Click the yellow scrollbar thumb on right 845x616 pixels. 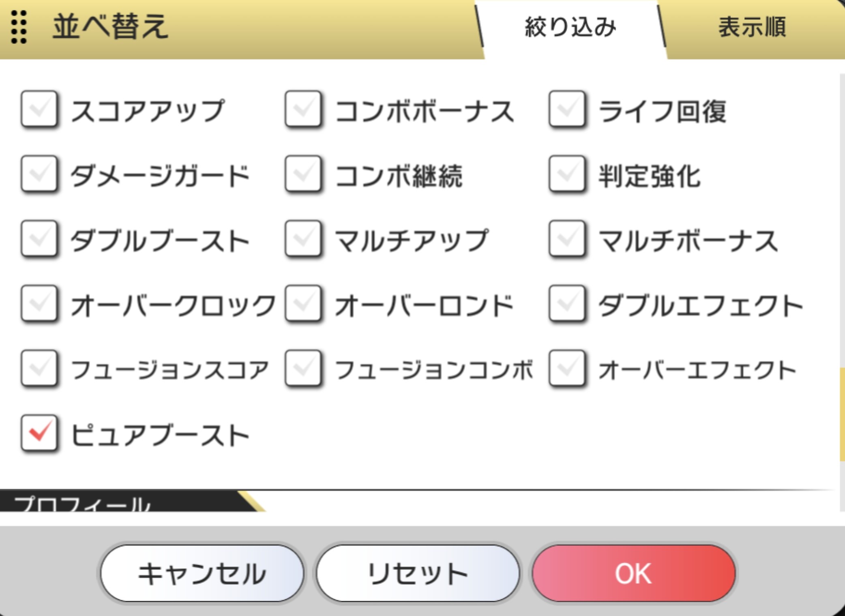842,414
